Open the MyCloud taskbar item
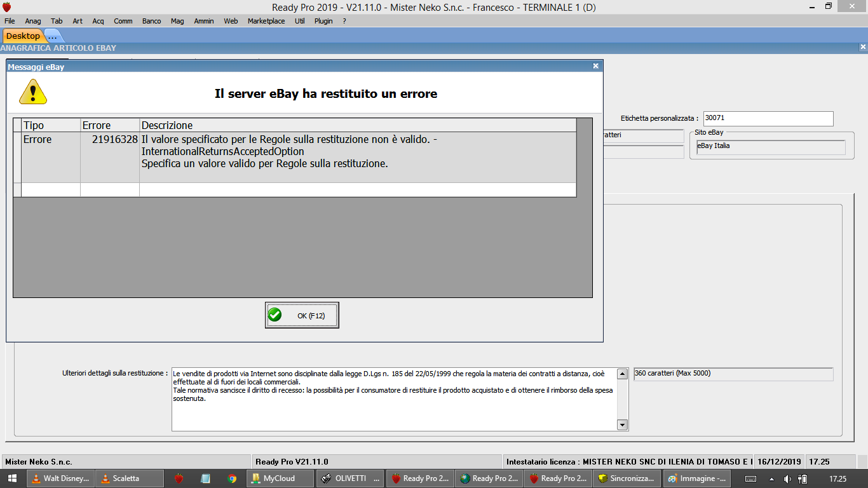 [280, 478]
